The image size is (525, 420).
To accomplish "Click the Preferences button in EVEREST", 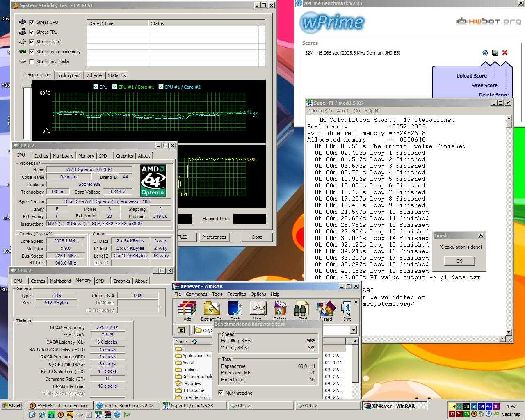I will [214, 237].
